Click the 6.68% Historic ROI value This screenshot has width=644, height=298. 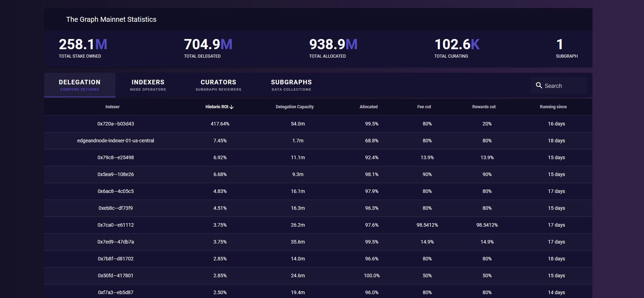(x=220, y=174)
